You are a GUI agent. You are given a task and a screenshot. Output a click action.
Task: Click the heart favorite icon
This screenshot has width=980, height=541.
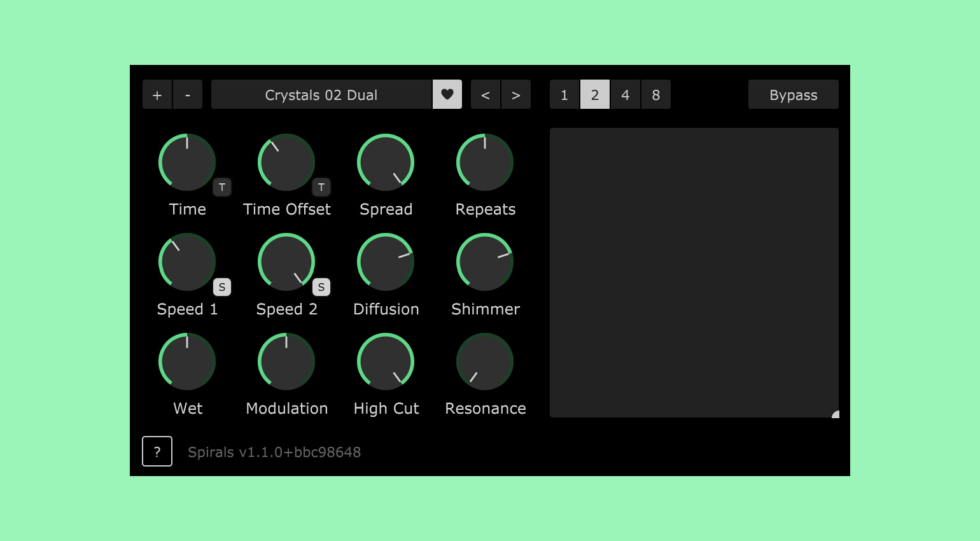pos(447,94)
